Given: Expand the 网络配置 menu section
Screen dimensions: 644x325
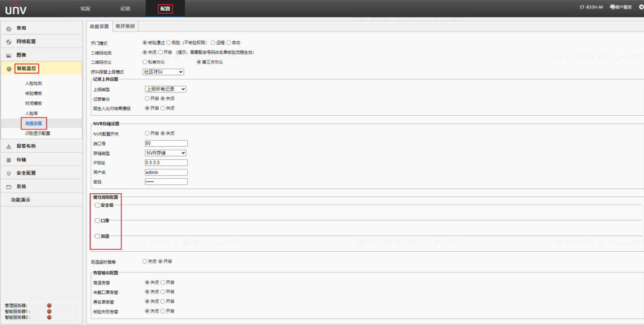Looking at the screenshot, I should pyautogui.click(x=42, y=42).
